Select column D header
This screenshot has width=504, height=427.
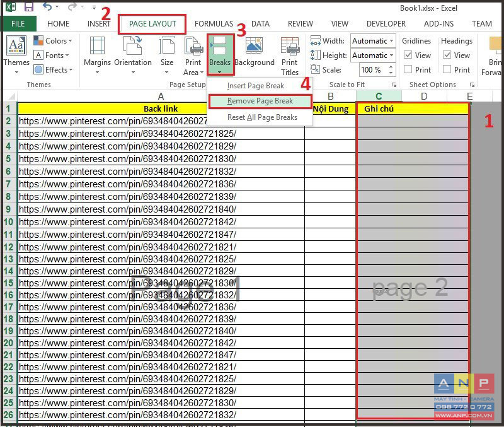424,97
